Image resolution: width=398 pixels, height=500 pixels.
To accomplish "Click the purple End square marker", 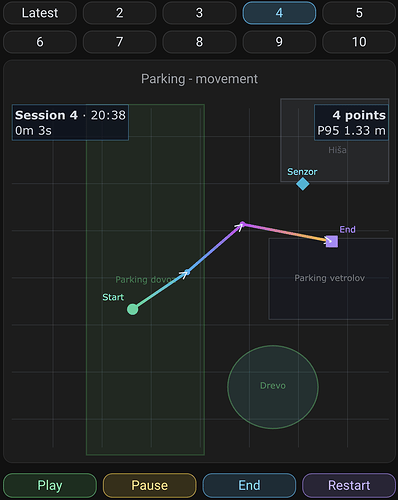I will tap(332, 241).
